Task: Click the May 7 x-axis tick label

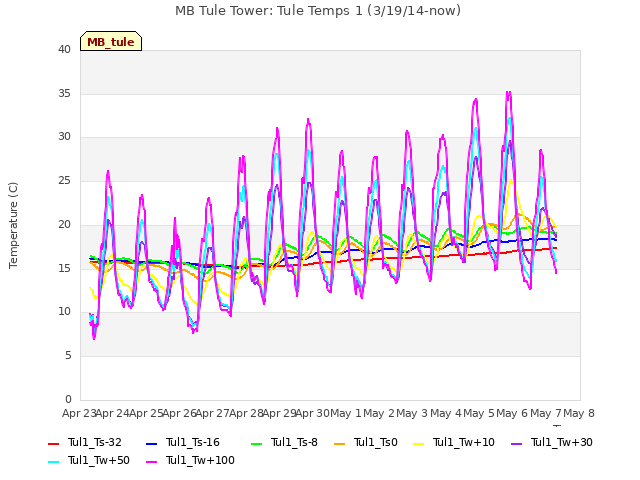Action: 546,413
